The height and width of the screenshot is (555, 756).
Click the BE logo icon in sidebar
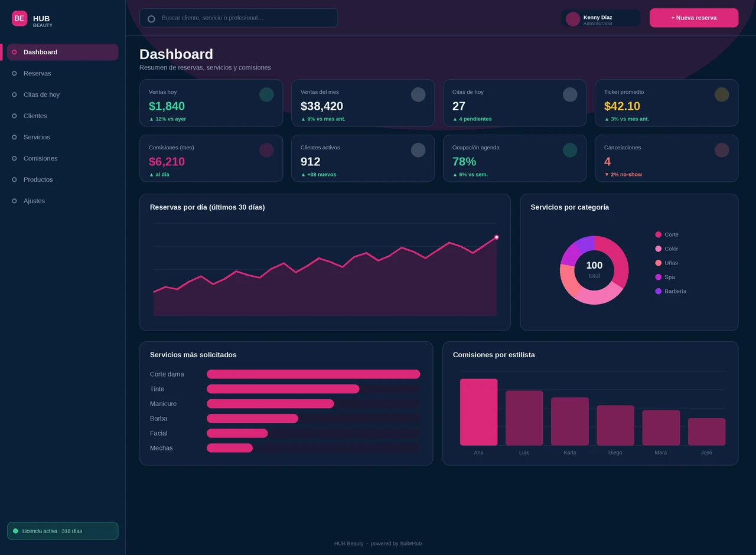coord(19,18)
